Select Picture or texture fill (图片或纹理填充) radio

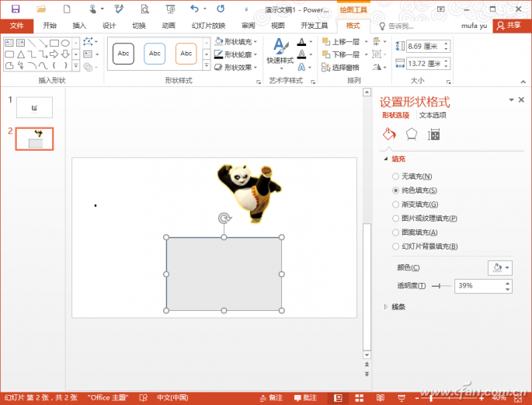pos(395,218)
